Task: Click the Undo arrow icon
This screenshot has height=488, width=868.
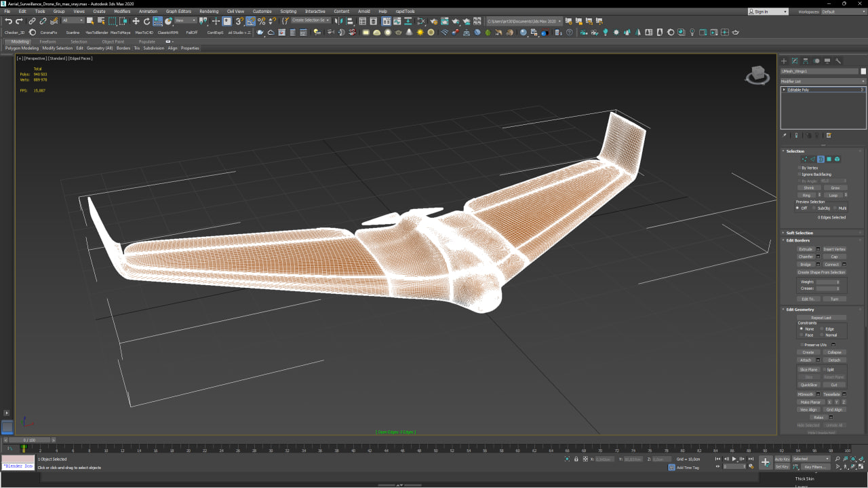Action: [x=8, y=21]
